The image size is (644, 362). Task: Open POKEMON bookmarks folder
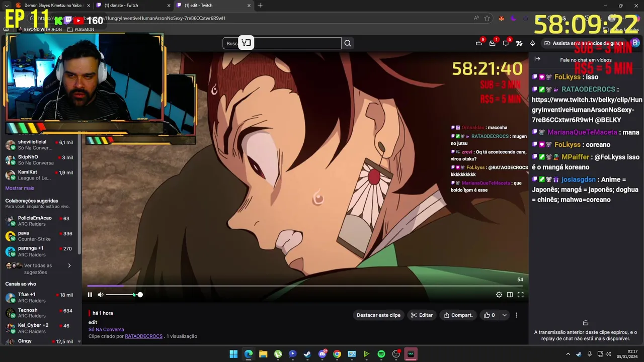coord(80,30)
